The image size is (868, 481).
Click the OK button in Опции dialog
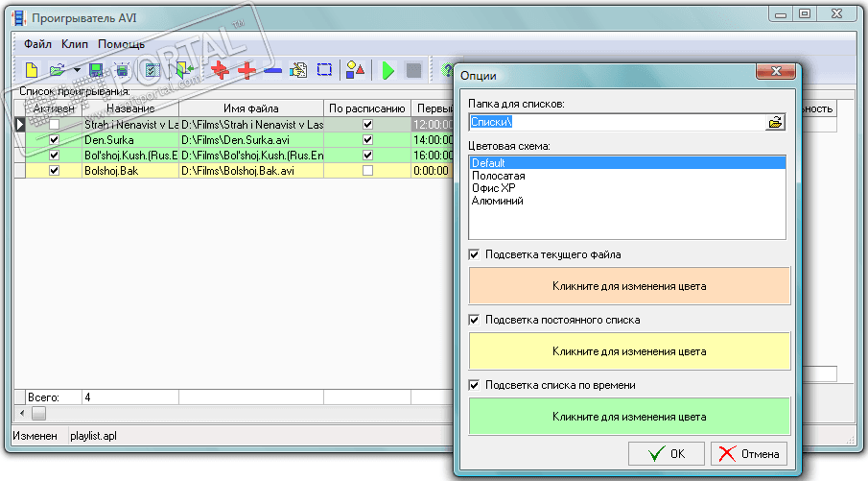pos(667,454)
